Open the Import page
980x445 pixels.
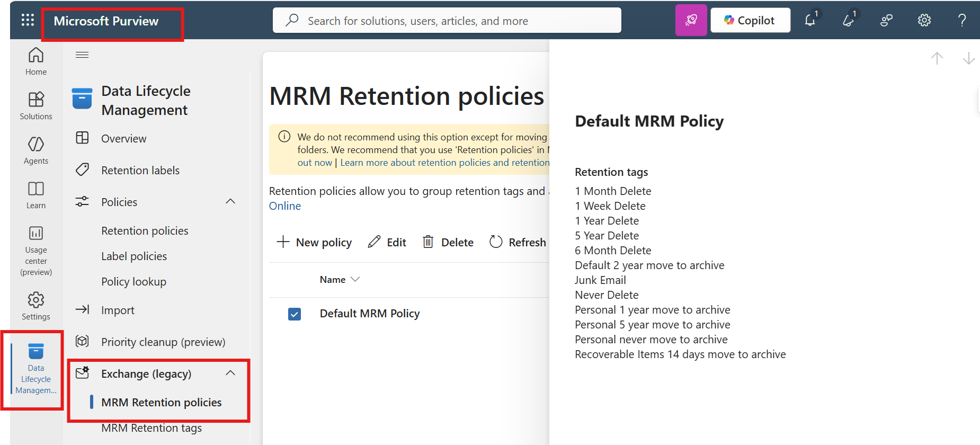point(118,310)
